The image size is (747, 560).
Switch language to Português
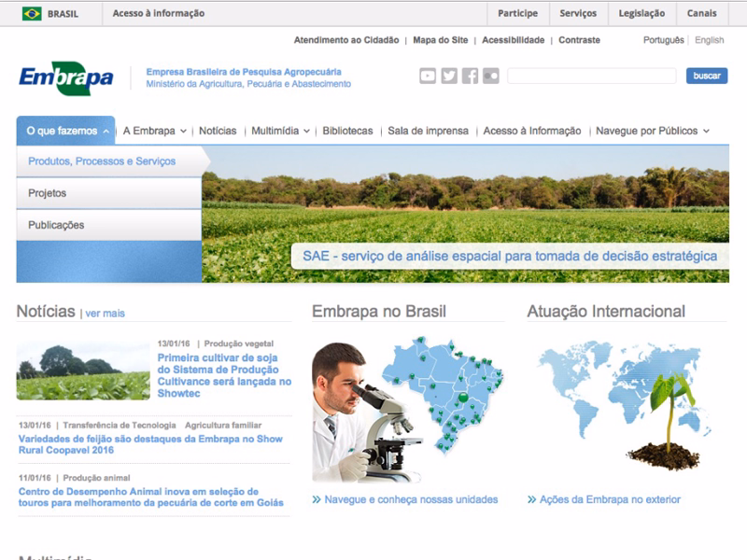(x=664, y=40)
